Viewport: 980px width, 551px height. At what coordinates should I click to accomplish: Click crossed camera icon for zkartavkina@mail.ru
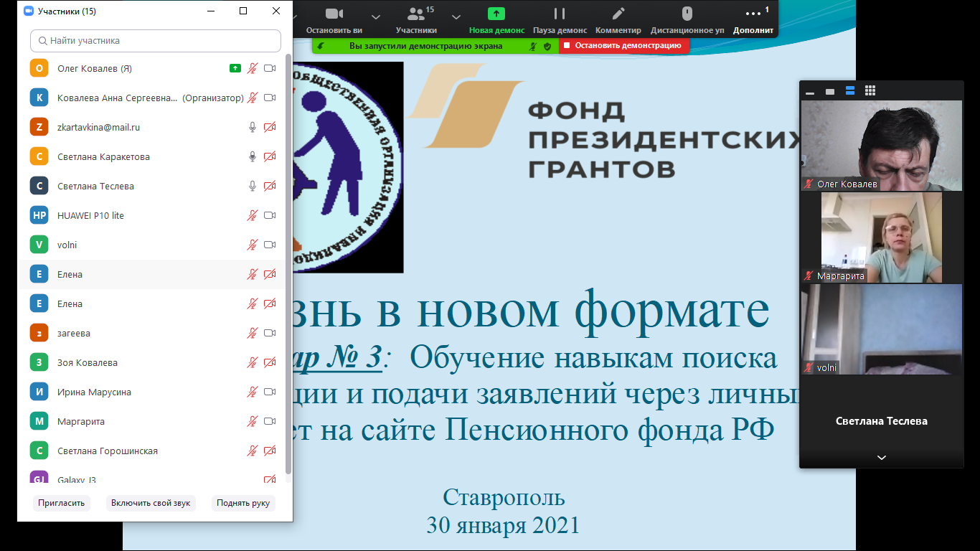tap(270, 127)
